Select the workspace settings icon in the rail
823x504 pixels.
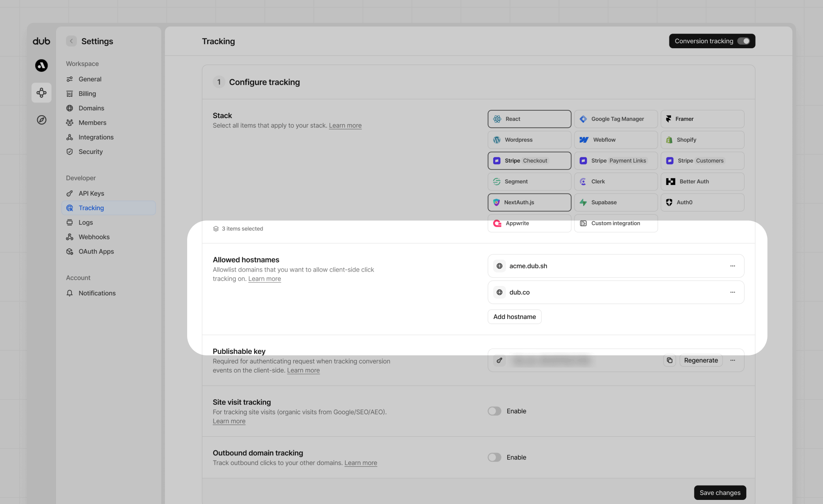click(41, 93)
